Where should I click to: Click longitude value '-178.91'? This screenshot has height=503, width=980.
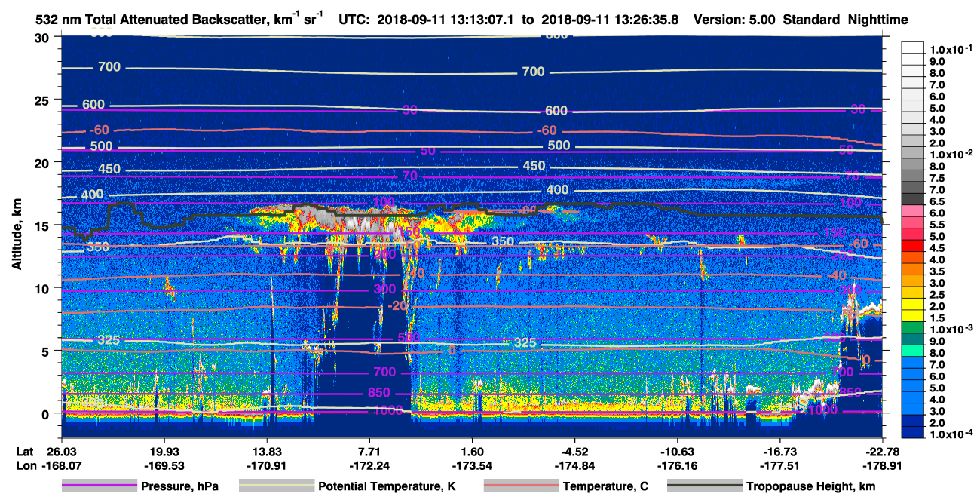(x=883, y=465)
